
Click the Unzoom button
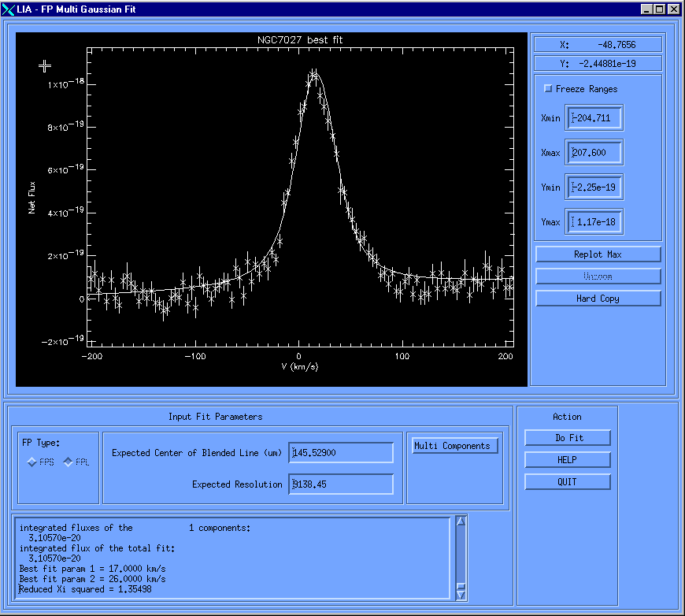point(598,276)
